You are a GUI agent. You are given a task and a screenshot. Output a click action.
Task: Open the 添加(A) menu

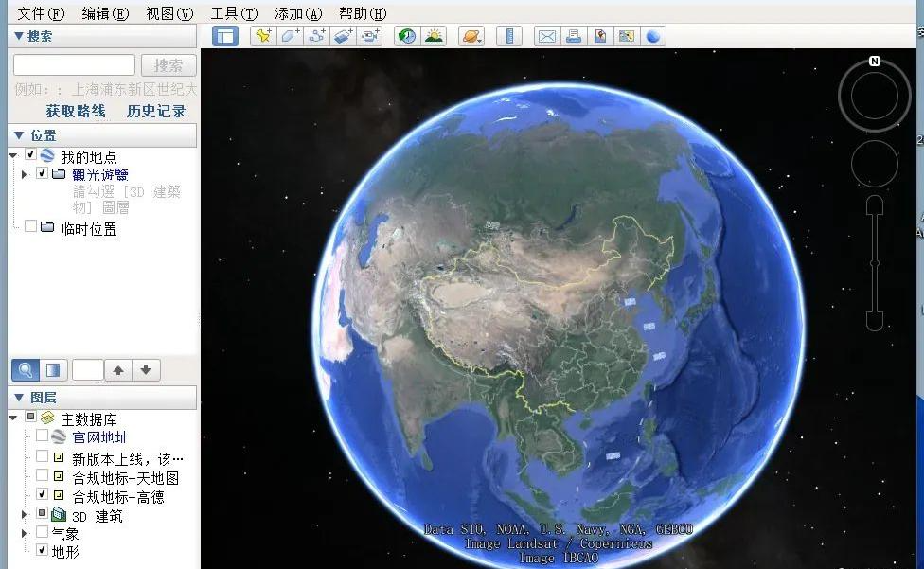click(x=299, y=13)
